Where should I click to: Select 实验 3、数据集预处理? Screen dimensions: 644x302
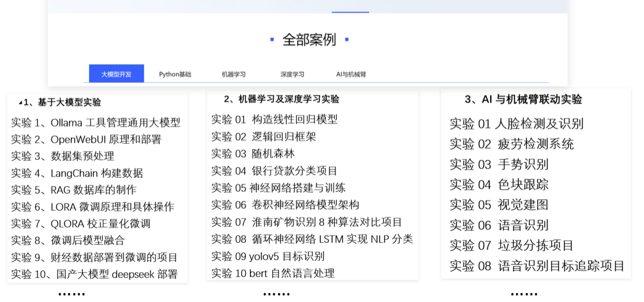tap(63, 156)
